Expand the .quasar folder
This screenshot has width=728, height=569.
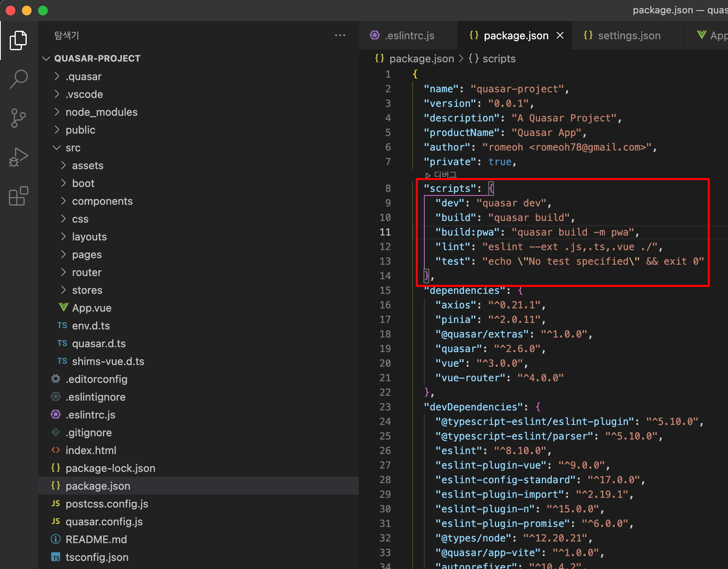click(x=57, y=76)
